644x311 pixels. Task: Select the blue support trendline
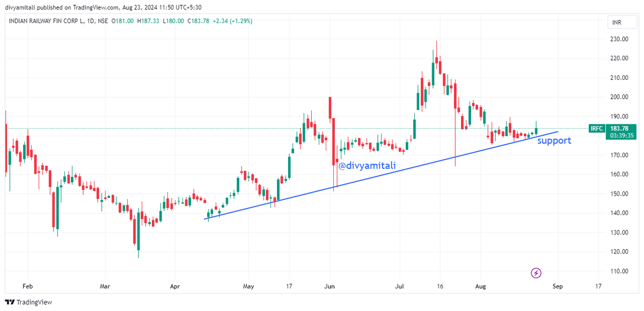(381, 175)
